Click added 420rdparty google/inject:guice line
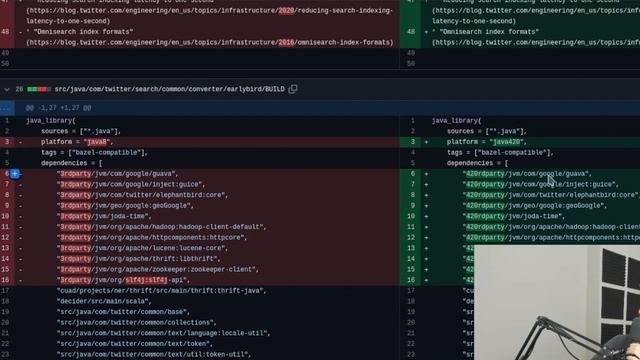Viewport: 640px width, 360px height. (540, 184)
